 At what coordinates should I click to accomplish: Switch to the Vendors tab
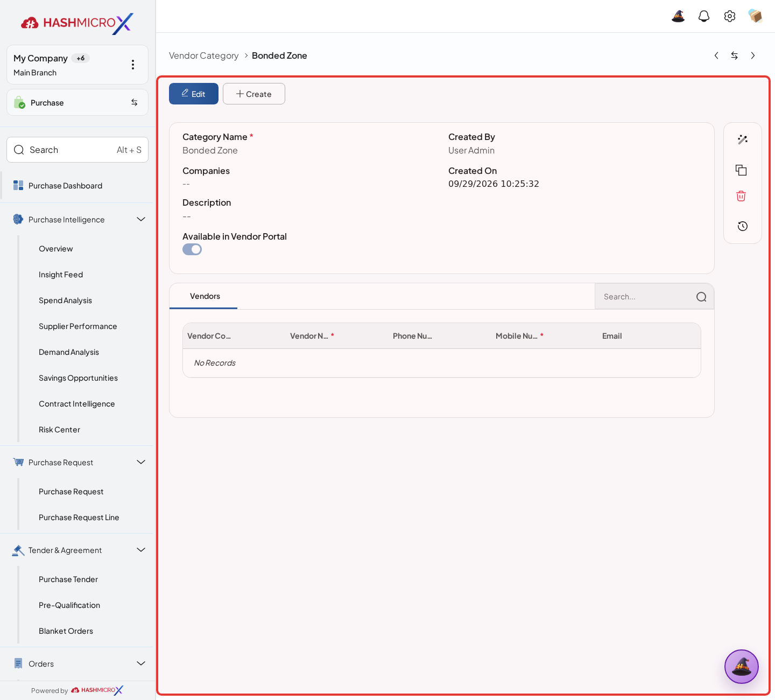coord(205,296)
